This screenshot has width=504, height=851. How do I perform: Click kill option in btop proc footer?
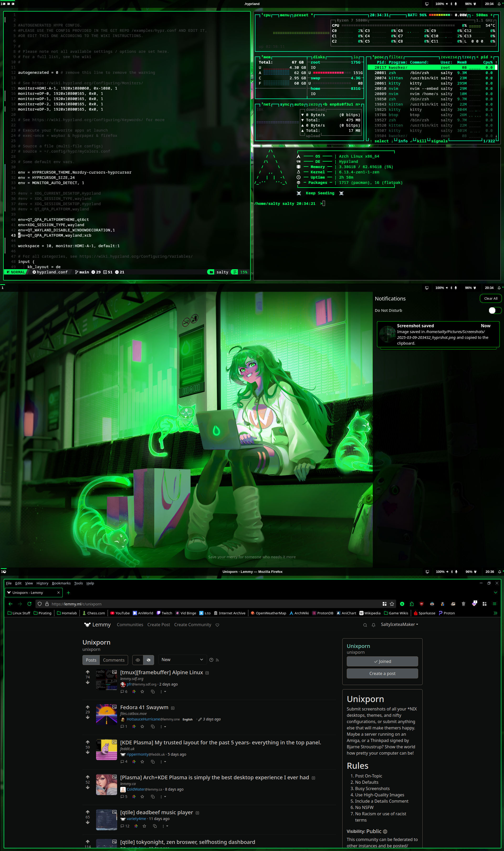pos(422,141)
